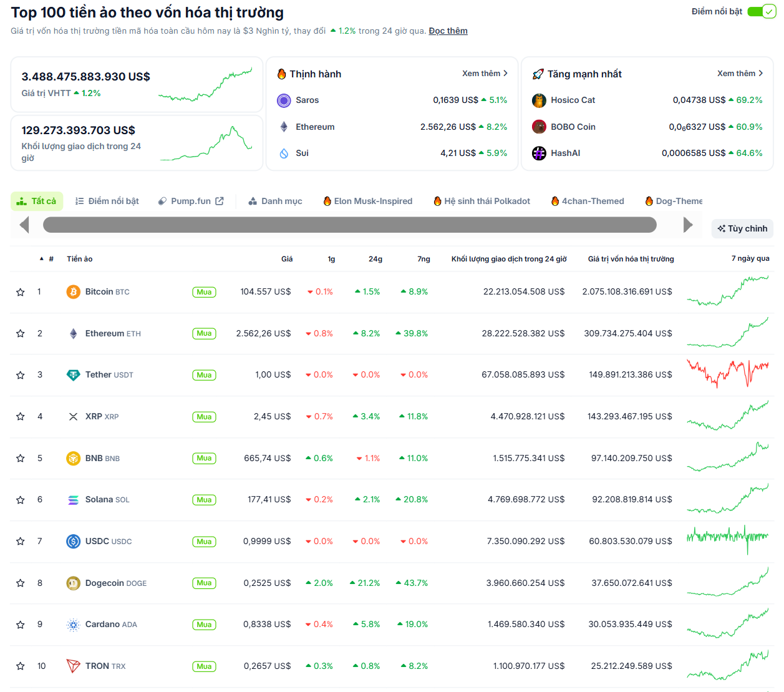The image size is (784, 692).
Task: Sort by Khối lượng giao dịch column
Action: tap(509, 259)
